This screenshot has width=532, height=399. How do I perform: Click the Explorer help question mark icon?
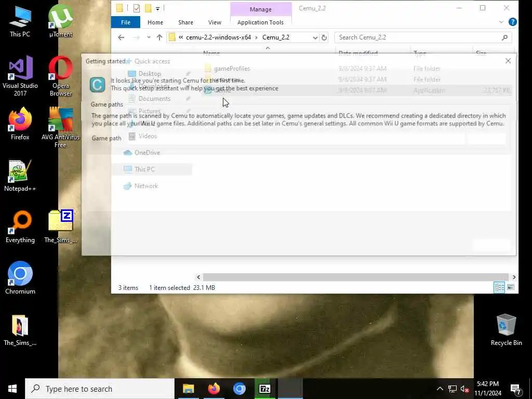point(513,22)
